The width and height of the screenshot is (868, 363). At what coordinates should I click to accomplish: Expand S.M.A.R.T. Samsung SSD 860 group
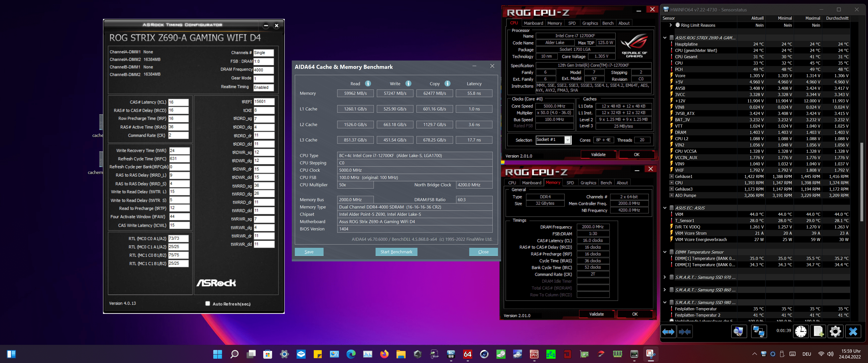coord(665,290)
